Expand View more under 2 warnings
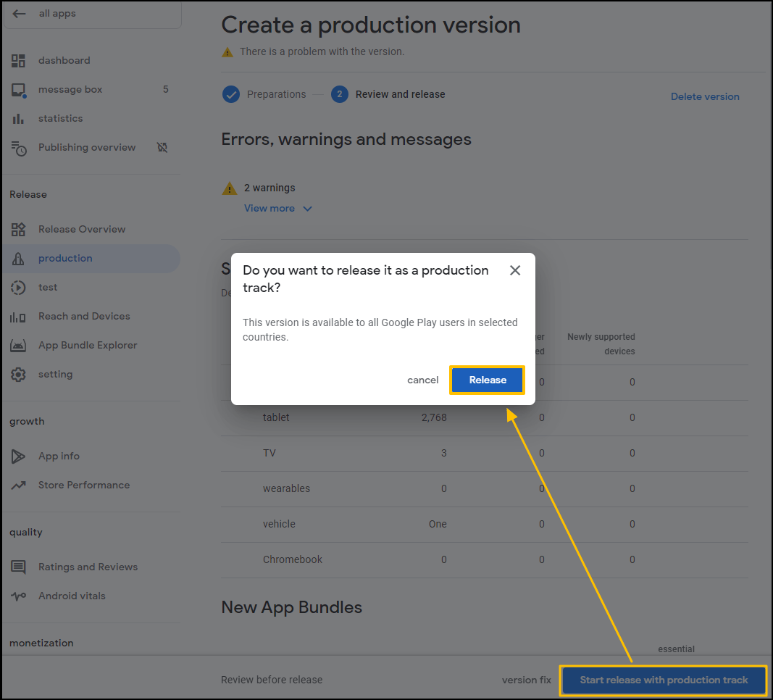This screenshot has width=773, height=700. [x=269, y=209]
